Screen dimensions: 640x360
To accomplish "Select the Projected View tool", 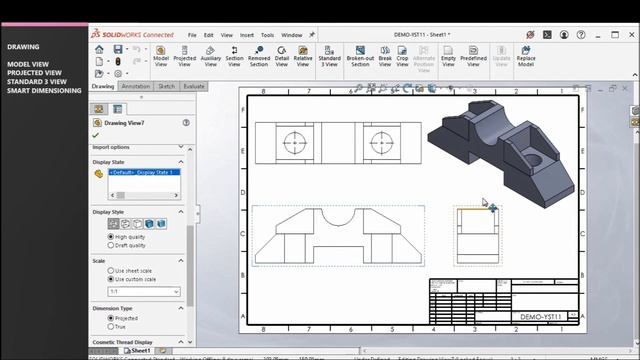I will click(184, 56).
